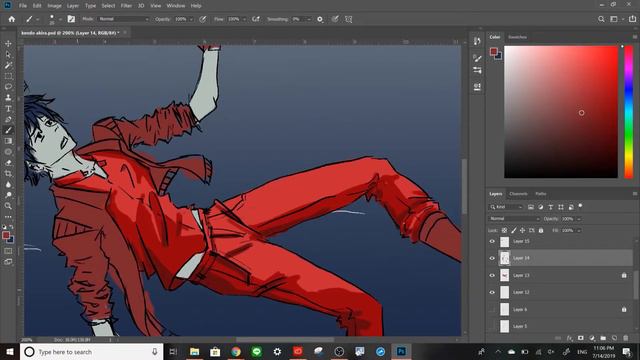Click the Search icon at top right
Image resolution: width=640 pixels, height=360 pixels.
[x=601, y=19]
